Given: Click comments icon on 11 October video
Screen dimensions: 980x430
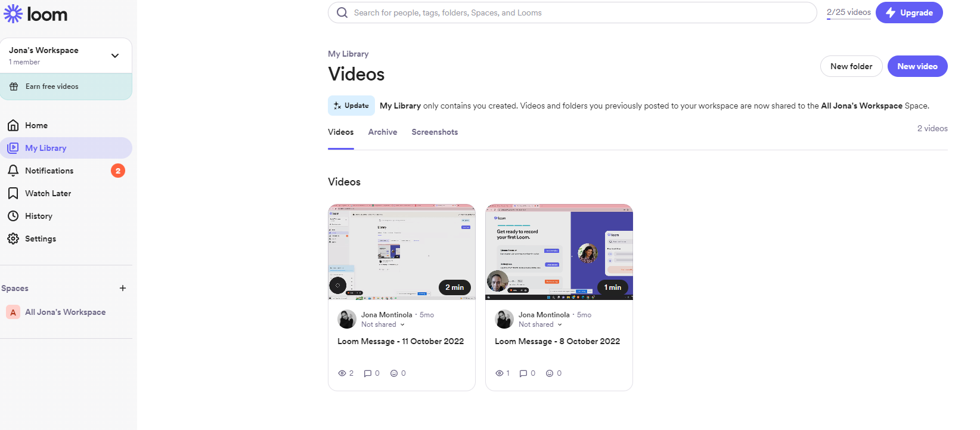Looking at the screenshot, I should (x=368, y=373).
